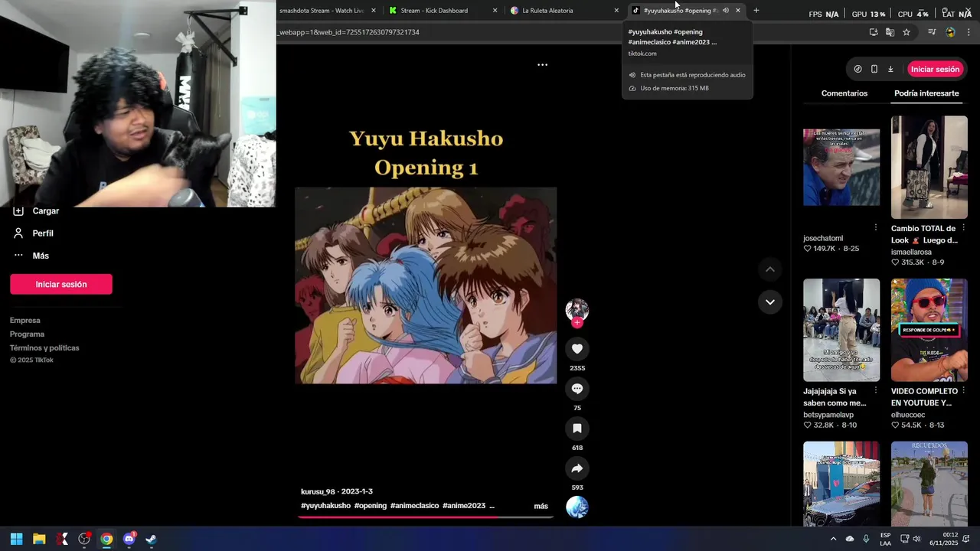
Task: Click the download icon near Iniciar sesión
Action: coord(890,69)
